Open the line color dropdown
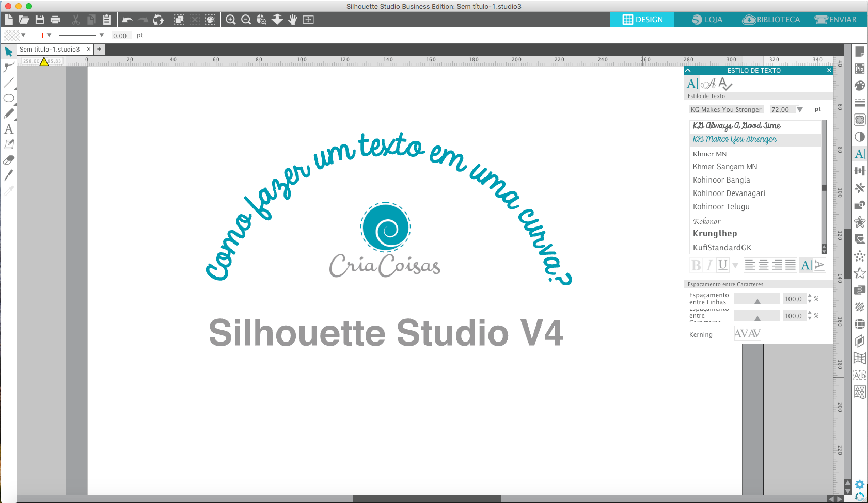868x503 pixels. [49, 35]
